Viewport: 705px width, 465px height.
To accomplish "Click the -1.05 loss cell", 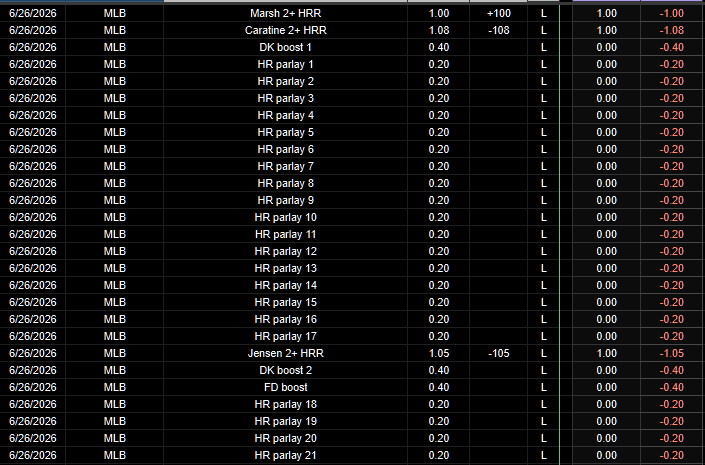I will (x=672, y=353).
